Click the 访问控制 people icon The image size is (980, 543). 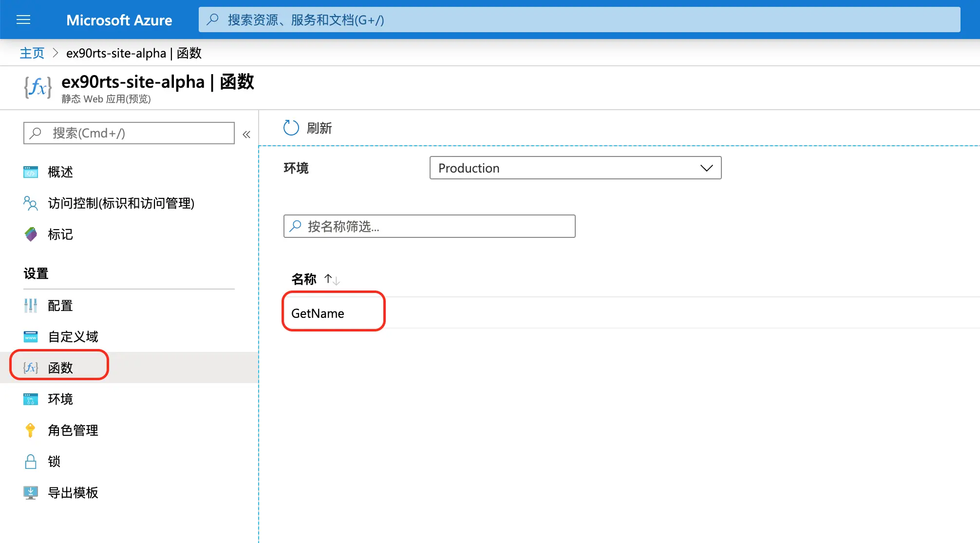(31, 203)
